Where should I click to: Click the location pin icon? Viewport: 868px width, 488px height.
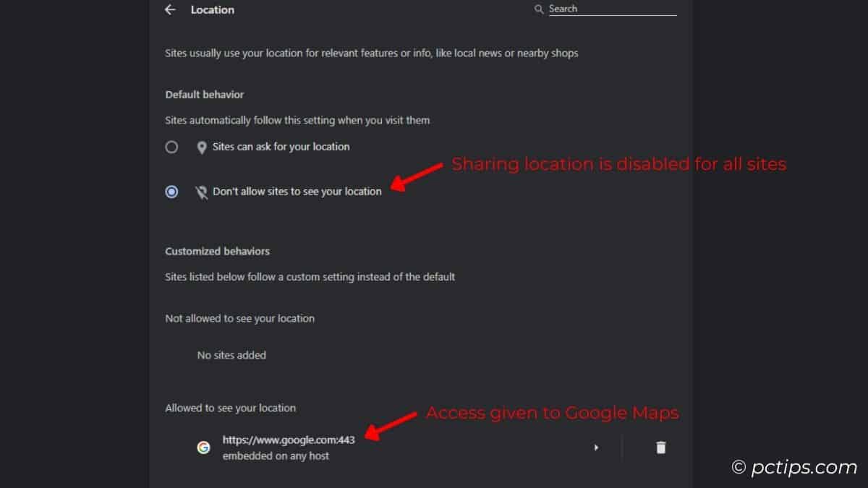202,147
